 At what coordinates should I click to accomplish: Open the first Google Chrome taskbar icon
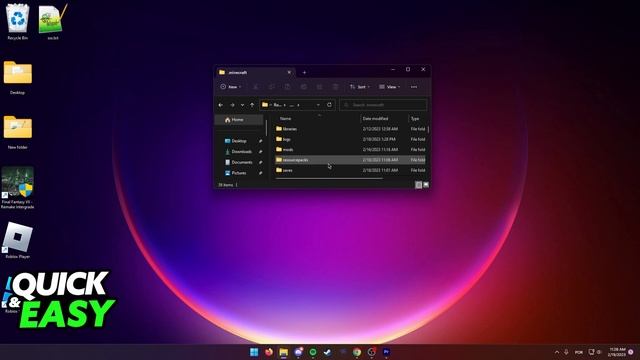click(x=357, y=352)
